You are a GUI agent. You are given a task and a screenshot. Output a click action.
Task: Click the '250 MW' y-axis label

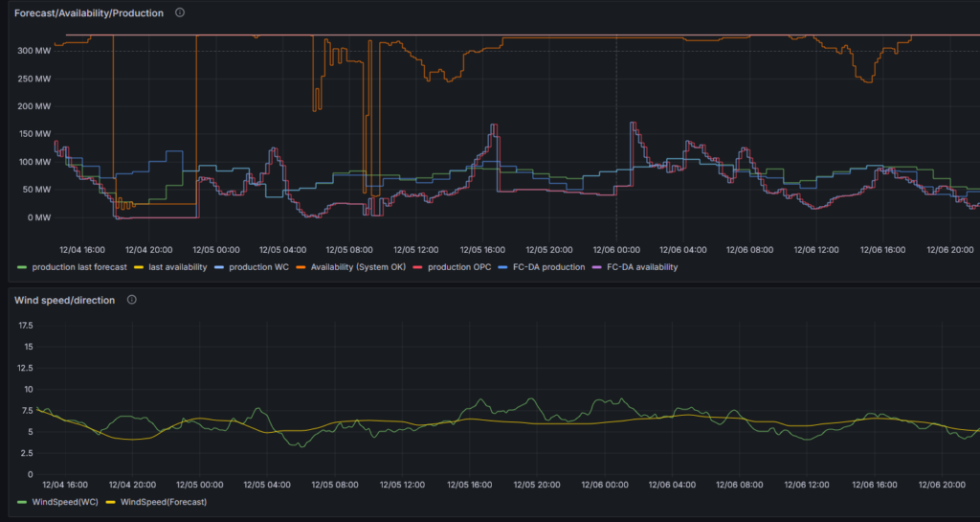click(34, 79)
